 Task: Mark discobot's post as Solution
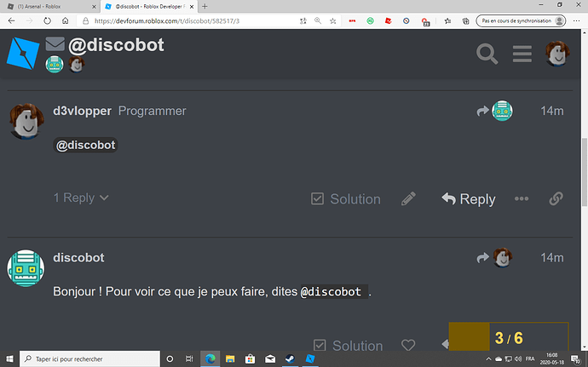tap(348, 345)
